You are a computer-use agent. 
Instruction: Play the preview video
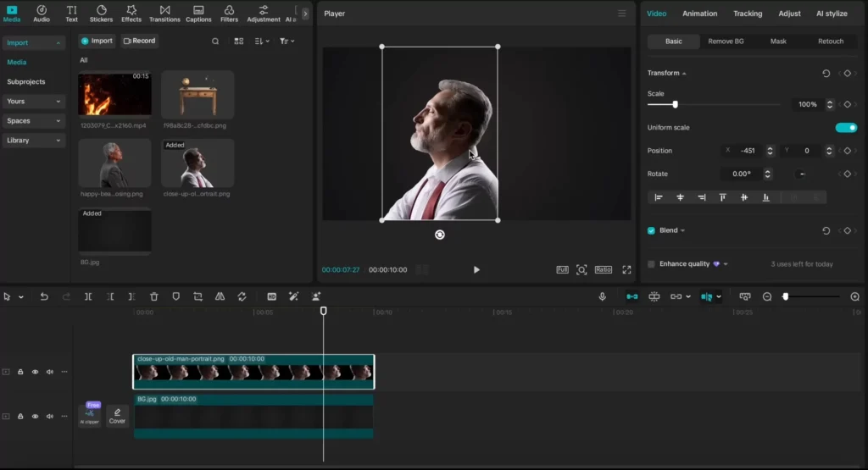(x=476, y=270)
